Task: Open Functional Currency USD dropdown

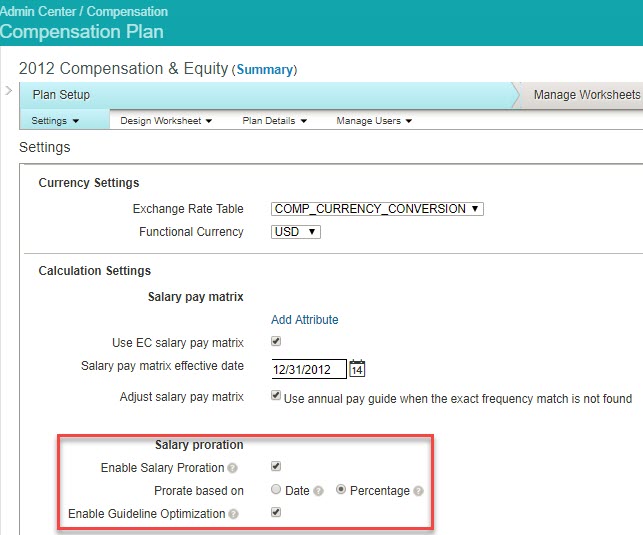Action: tap(296, 232)
